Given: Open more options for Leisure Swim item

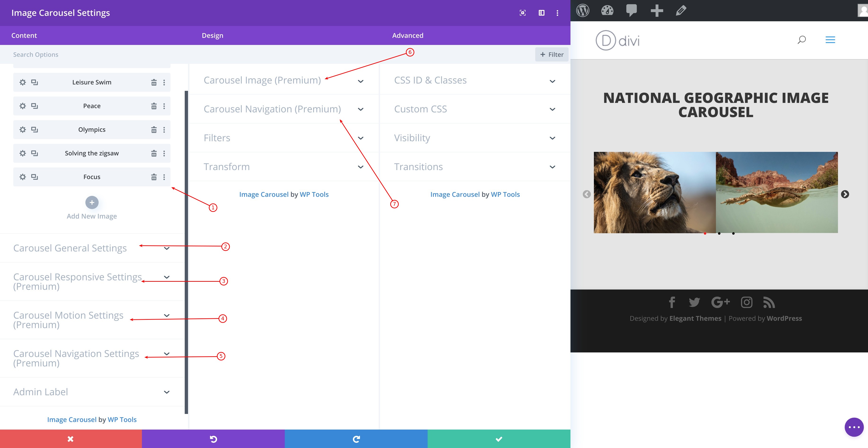Looking at the screenshot, I should [164, 82].
